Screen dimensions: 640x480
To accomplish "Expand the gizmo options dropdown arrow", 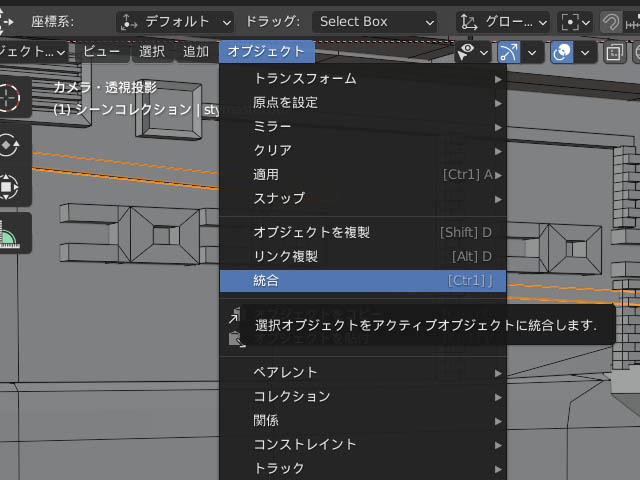I will point(532,52).
